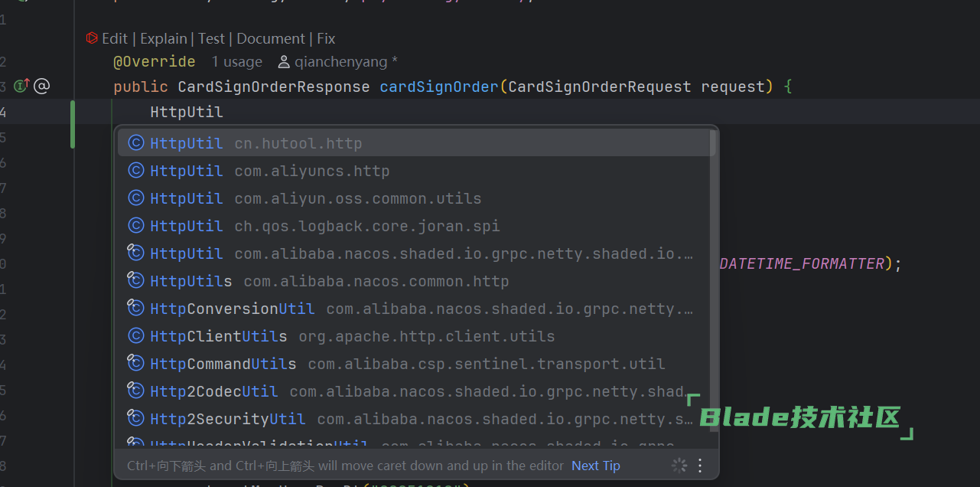The image size is (980, 487).
Task: Choose HttpUtil from com.aliyun.oss.common.utils
Action: pyautogui.click(x=315, y=198)
